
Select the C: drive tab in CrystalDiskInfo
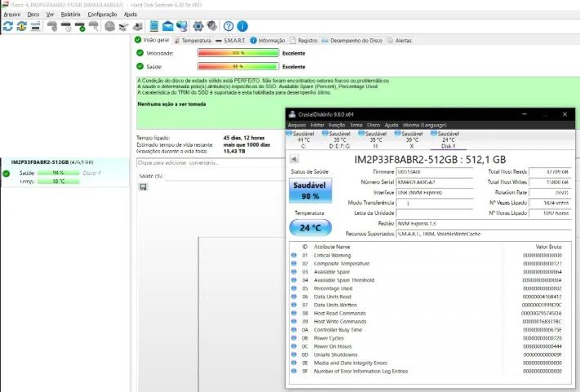pos(303,140)
